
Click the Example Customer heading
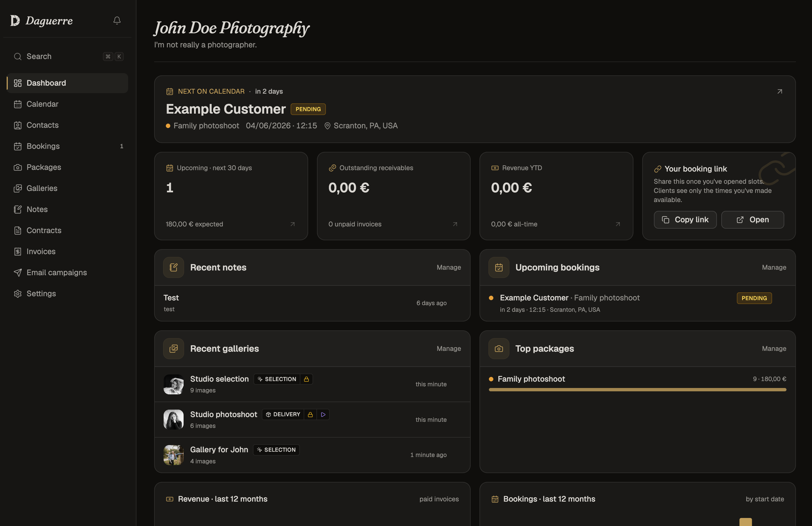tap(225, 109)
